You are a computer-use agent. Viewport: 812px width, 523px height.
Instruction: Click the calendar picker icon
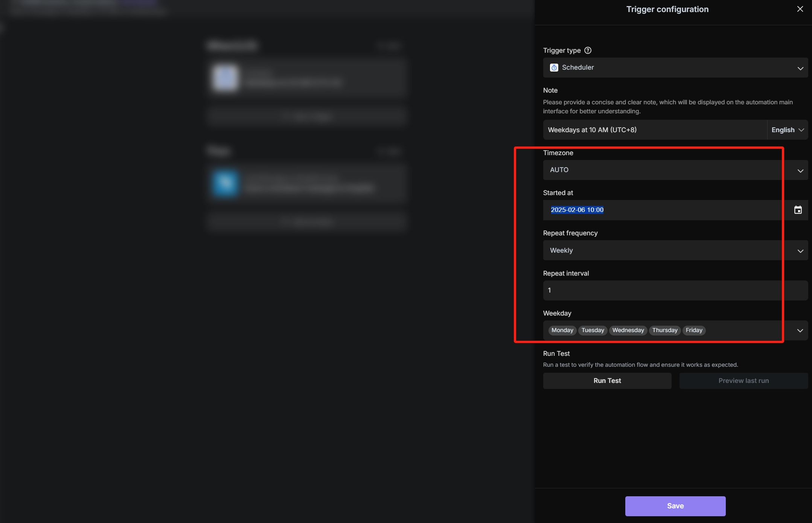point(798,210)
